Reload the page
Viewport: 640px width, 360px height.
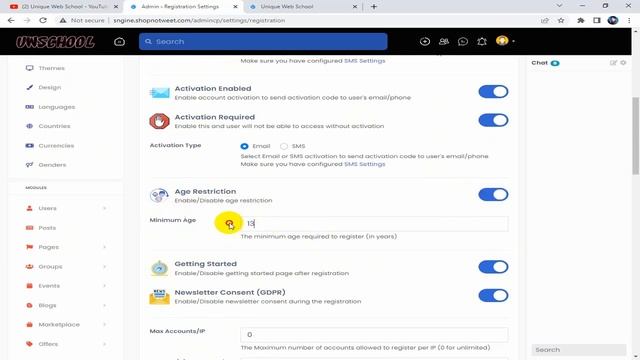tap(43, 20)
